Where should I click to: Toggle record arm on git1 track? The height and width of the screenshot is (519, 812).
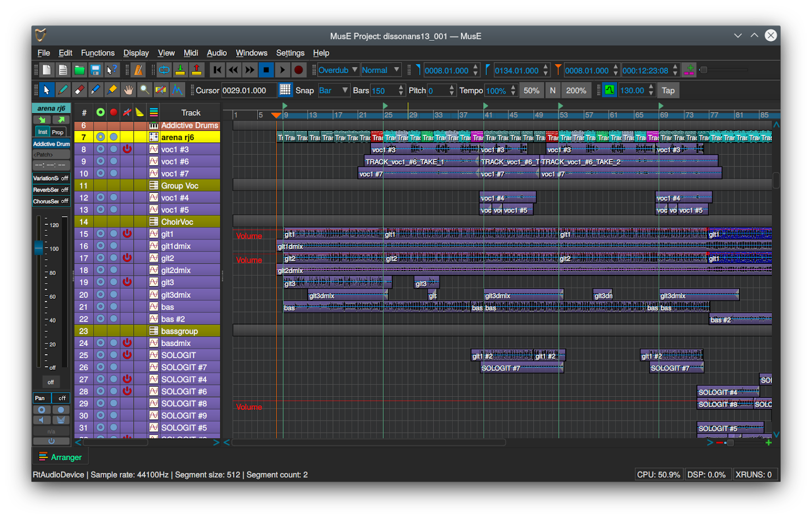point(114,234)
